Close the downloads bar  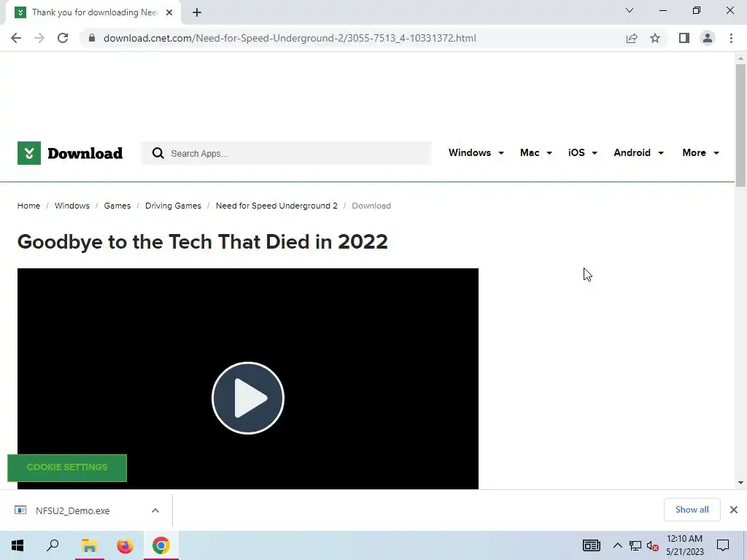click(734, 510)
